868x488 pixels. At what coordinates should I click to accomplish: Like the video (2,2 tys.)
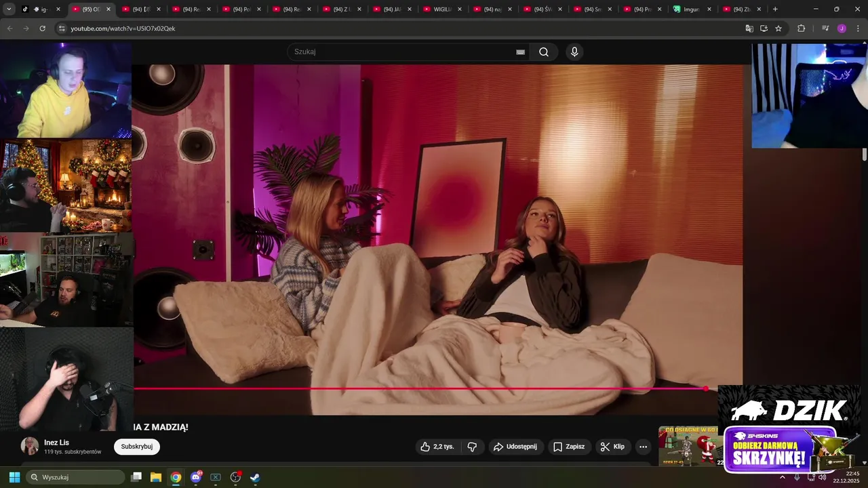point(437,447)
